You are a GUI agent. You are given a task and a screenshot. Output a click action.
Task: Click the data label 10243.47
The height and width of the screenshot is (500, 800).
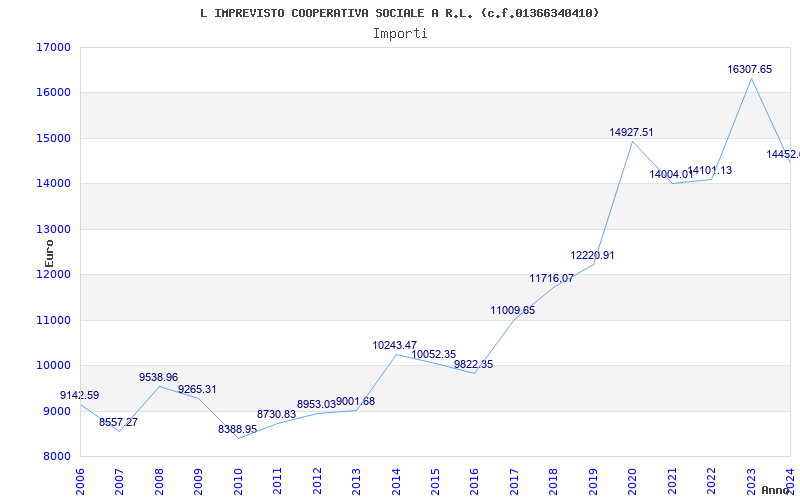coord(394,345)
